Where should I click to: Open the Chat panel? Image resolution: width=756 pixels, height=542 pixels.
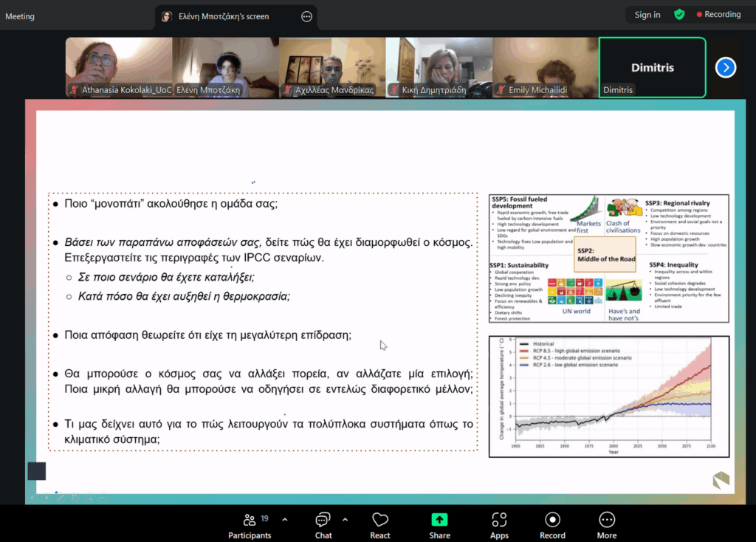[323, 525]
